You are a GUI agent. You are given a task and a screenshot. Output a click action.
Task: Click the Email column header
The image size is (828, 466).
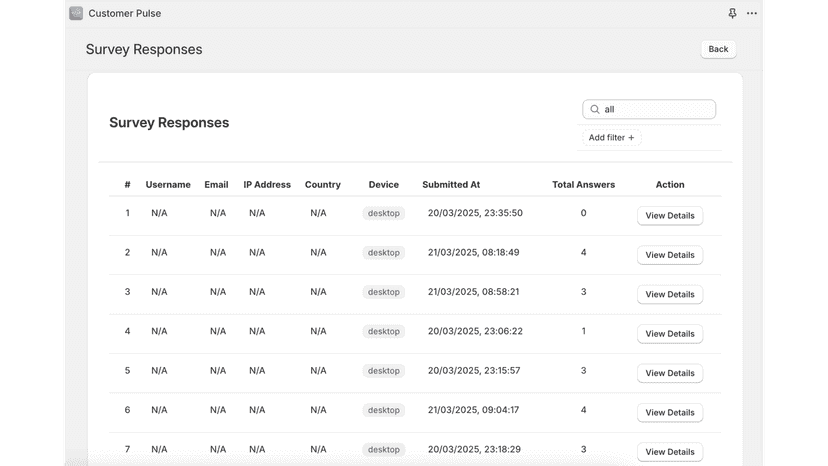pos(217,184)
